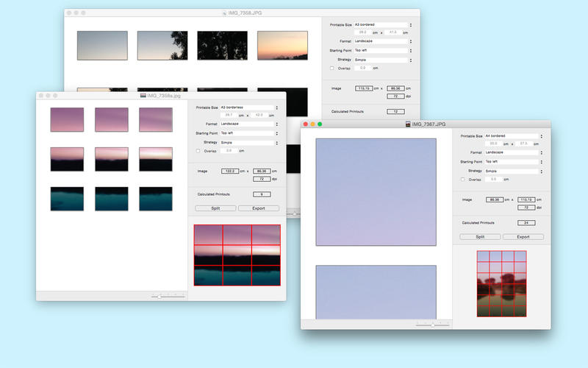588x368 pixels.
Task: Click the red-grid split preview in IMG_7367.JPG window
Action: 501,283
